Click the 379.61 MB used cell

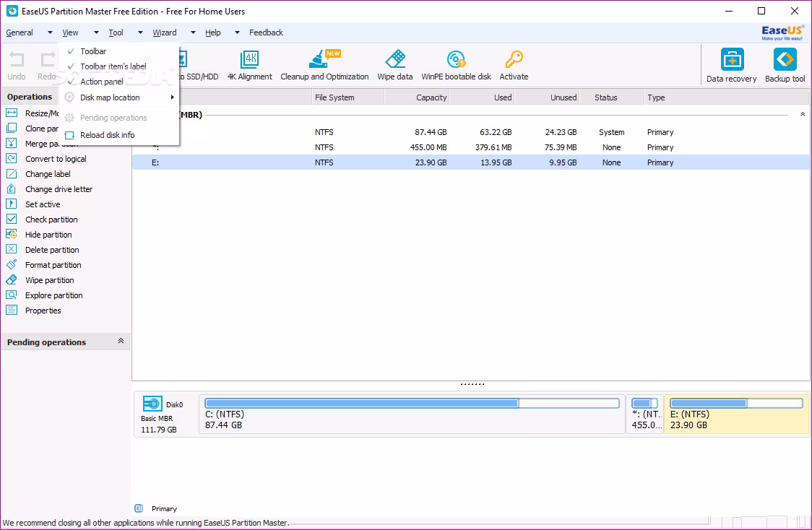click(x=493, y=147)
